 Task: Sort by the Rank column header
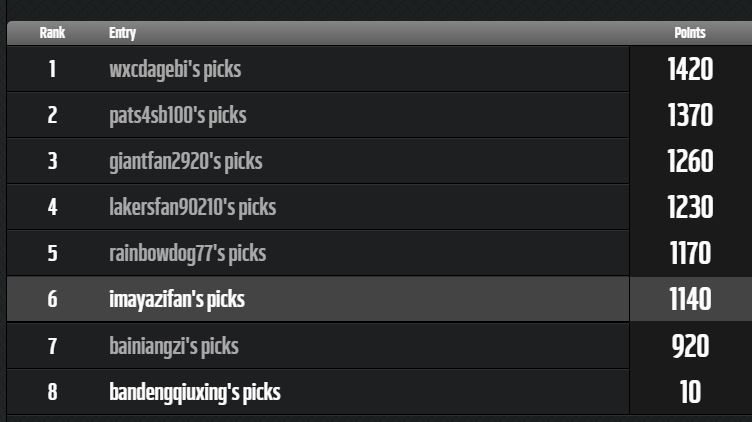point(52,33)
